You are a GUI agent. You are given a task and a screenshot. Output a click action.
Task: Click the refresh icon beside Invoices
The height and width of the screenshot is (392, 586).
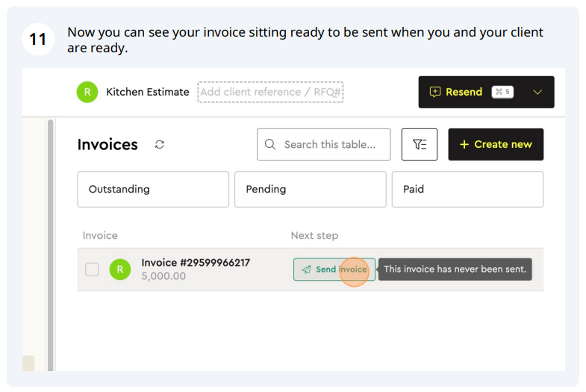point(160,144)
